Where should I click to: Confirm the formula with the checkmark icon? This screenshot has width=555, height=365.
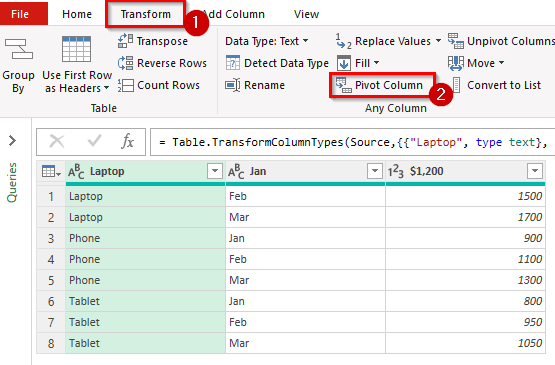coord(94,141)
